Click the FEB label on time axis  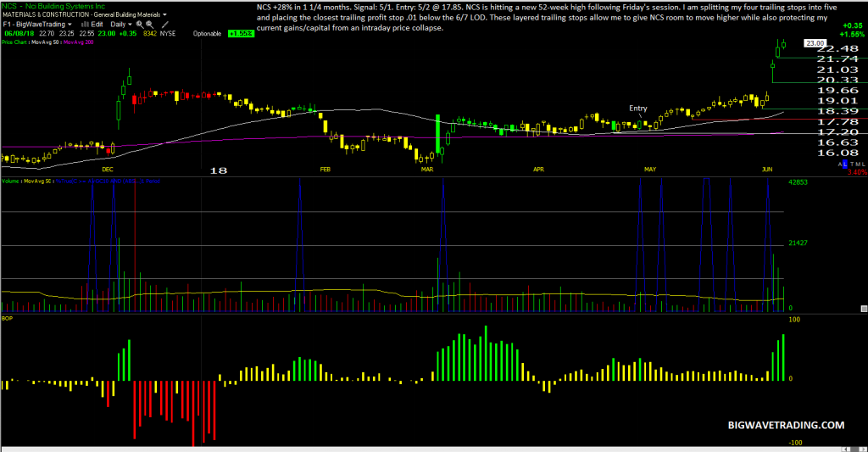[x=325, y=170]
